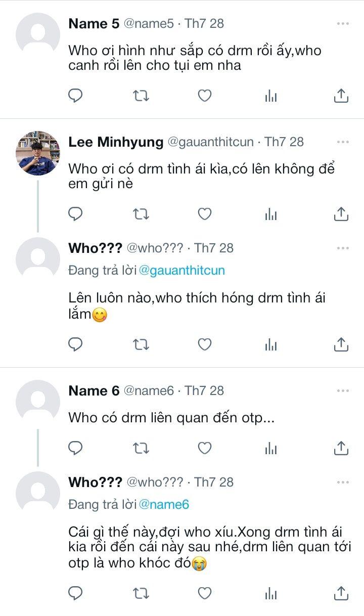View analytics for Name 6's tweet

point(271,448)
